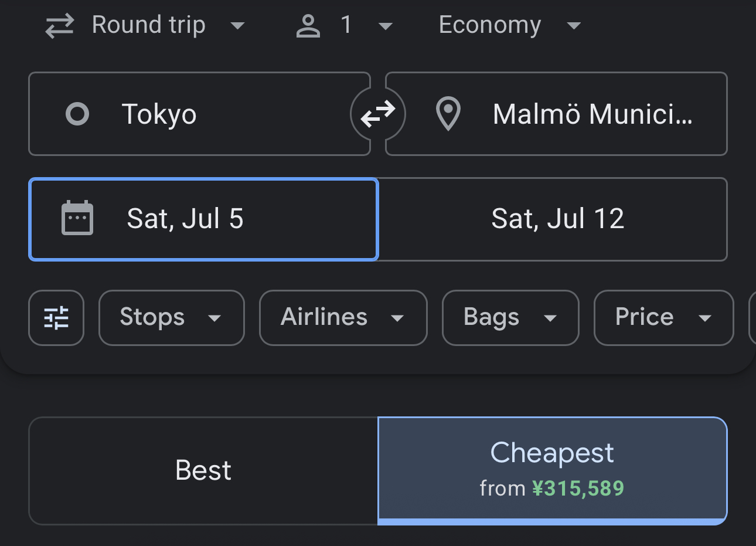Expand the Airlines filter

click(x=343, y=318)
